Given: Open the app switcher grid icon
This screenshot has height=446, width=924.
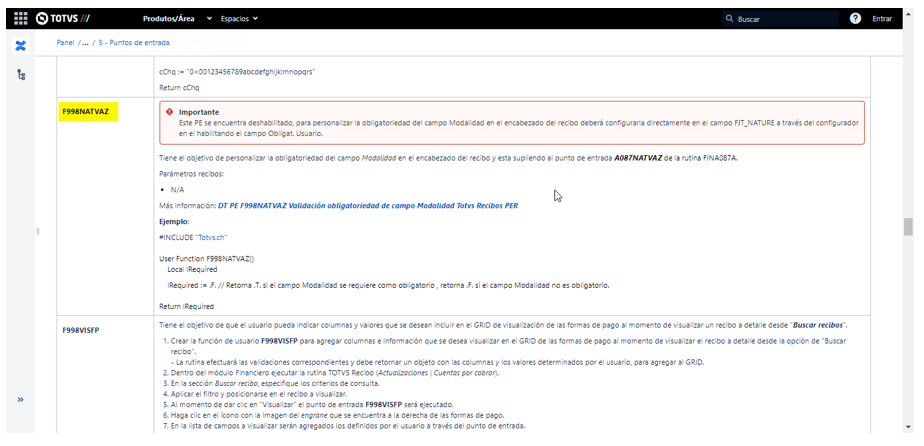Looking at the screenshot, I should tap(21, 19).
